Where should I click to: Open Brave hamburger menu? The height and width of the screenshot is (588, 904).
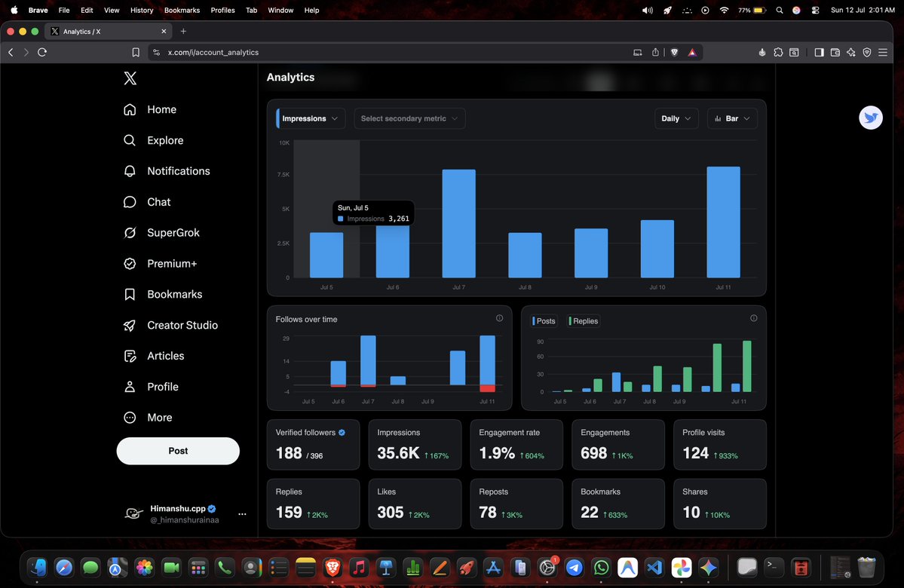[883, 53]
